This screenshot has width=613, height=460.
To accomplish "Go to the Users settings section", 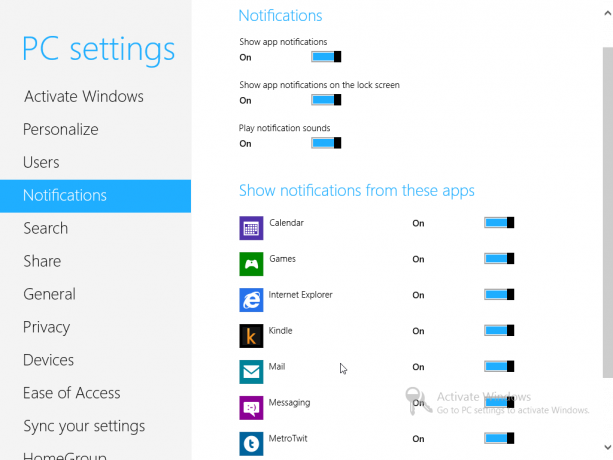I will [x=41, y=162].
